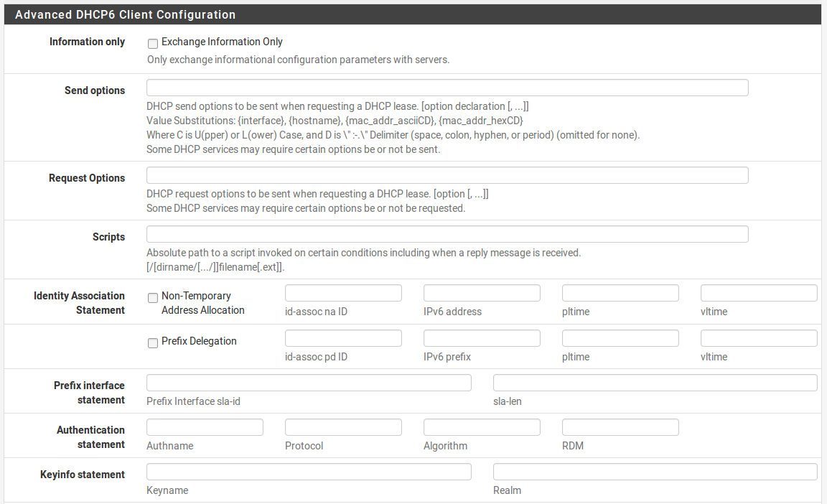827x504 pixels.
Task: Click the Authentication statement label
Action: (x=90, y=437)
